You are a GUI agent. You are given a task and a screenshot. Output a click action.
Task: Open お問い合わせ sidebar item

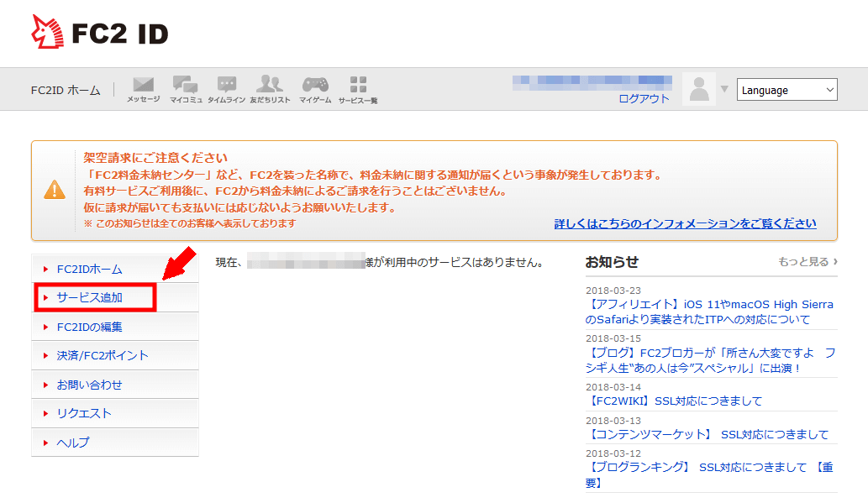click(x=89, y=385)
